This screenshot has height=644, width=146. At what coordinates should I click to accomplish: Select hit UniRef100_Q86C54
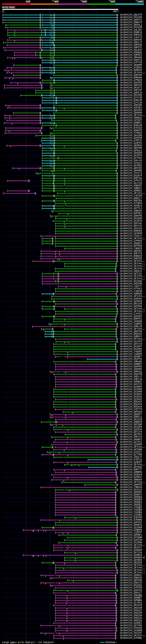click(x=131, y=331)
